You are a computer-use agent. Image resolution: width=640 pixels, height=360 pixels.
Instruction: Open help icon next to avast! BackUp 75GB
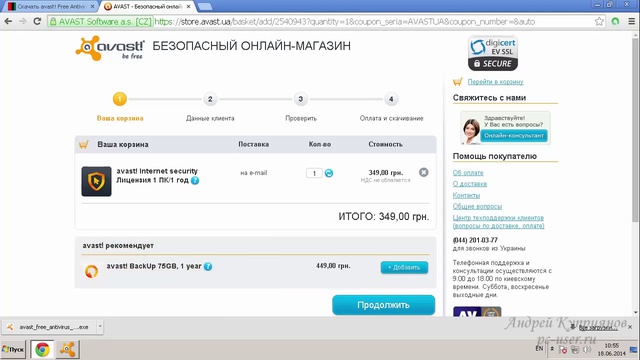point(208,267)
